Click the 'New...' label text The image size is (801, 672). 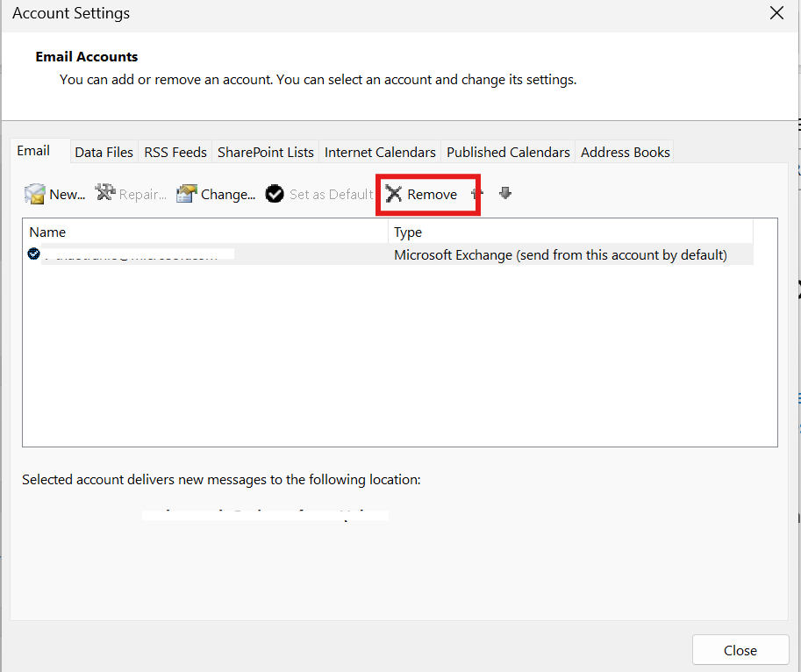[x=68, y=195]
